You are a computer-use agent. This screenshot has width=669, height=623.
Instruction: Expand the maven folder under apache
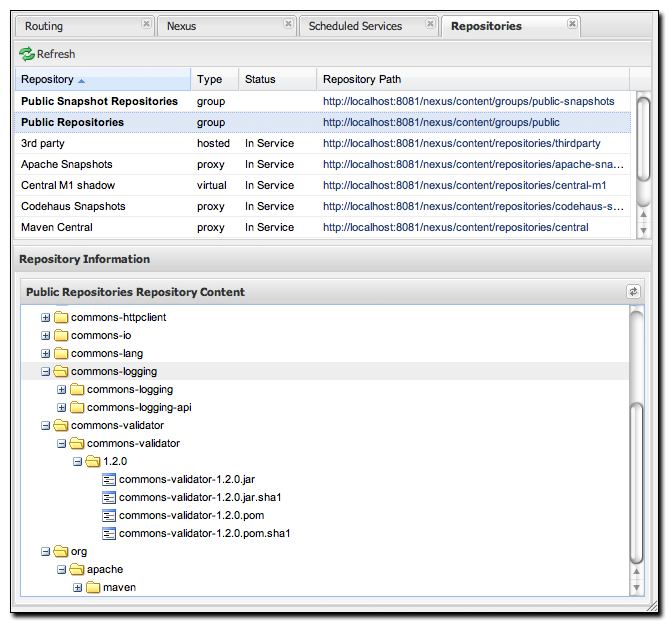[77, 588]
